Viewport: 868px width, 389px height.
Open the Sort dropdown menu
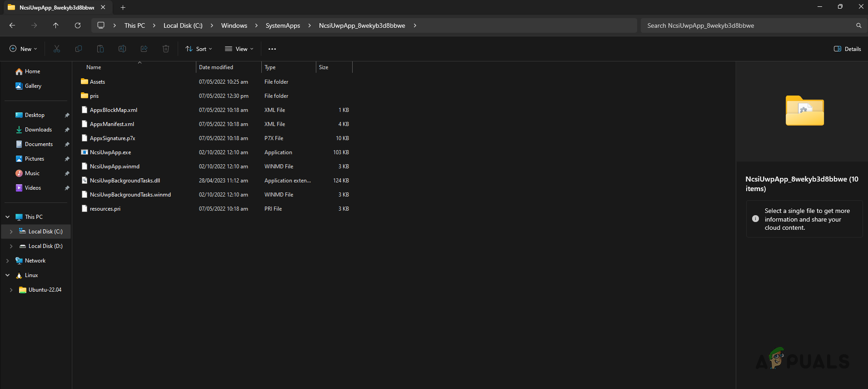coord(199,49)
